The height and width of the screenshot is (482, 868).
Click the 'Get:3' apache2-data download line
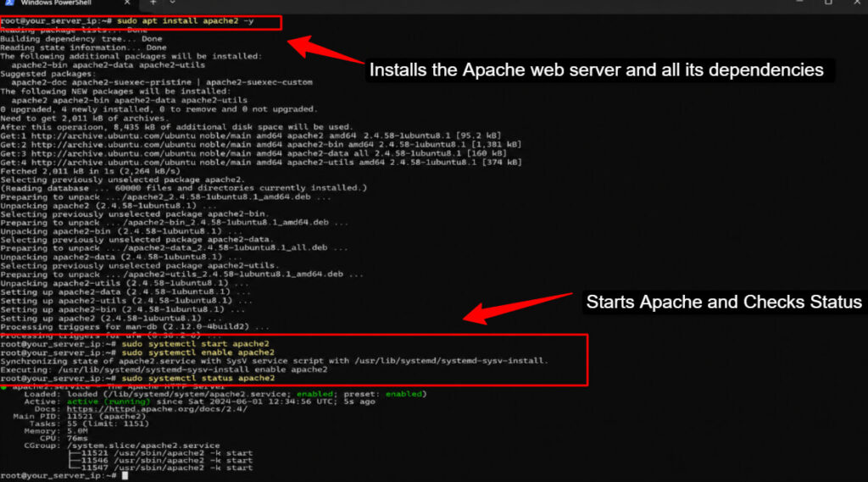pyautogui.click(x=253, y=153)
